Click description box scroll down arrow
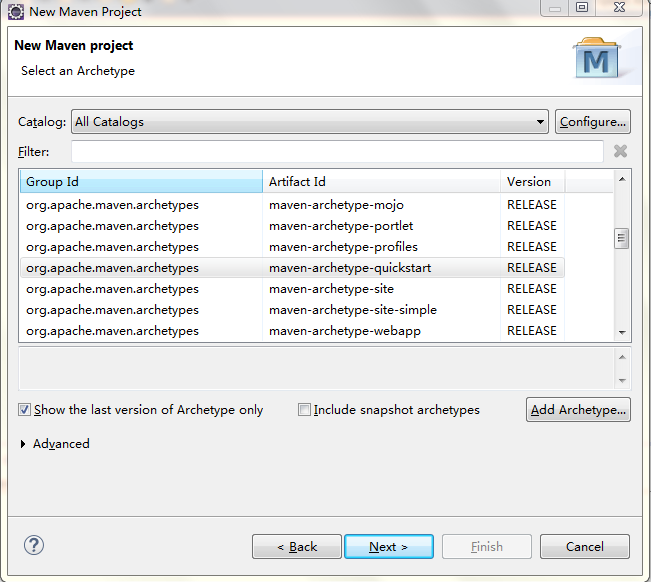The image size is (651, 582). click(x=622, y=380)
